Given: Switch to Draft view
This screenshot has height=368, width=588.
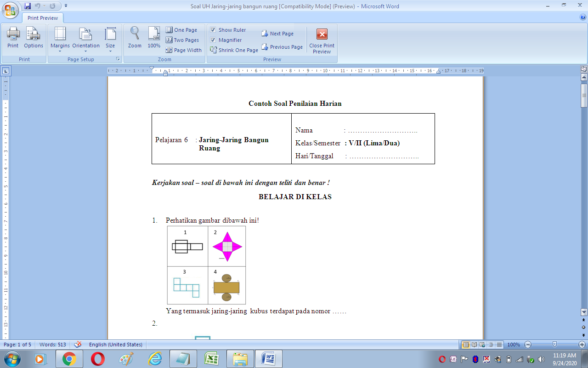Looking at the screenshot, I should tap(499, 345).
